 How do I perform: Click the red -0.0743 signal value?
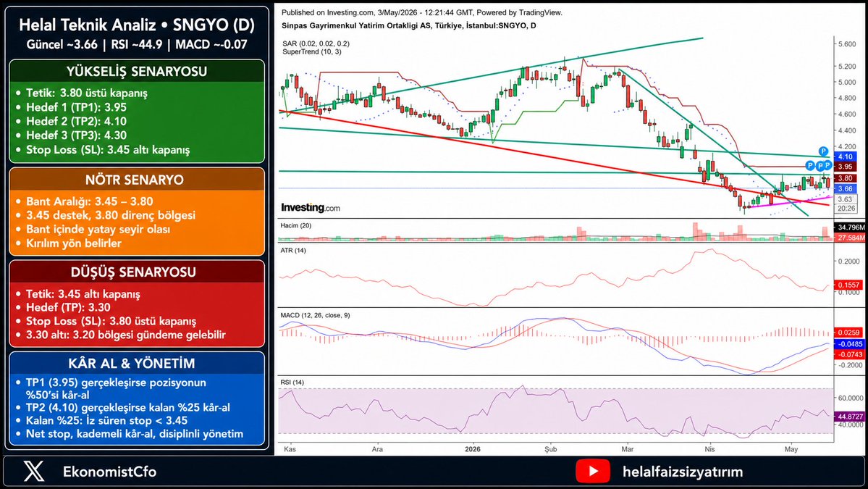pyautogui.click(x=849, y=354)
